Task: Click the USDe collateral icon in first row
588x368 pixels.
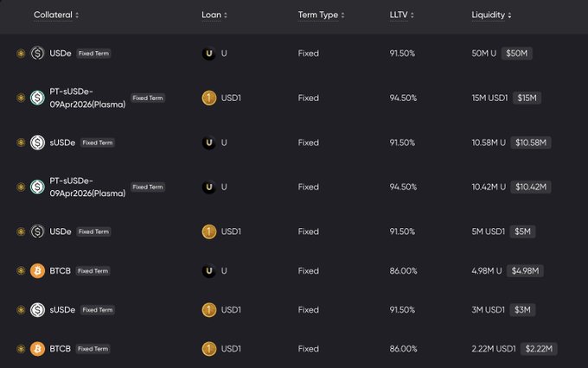Action: point(37,54)
